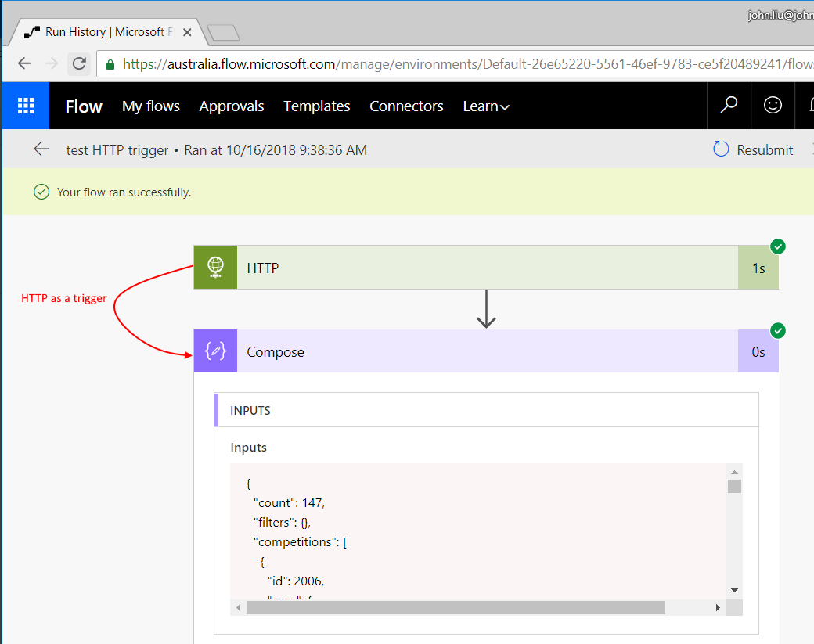Collapse the Compose action card
Screen dimensions: 814x644
485,351
